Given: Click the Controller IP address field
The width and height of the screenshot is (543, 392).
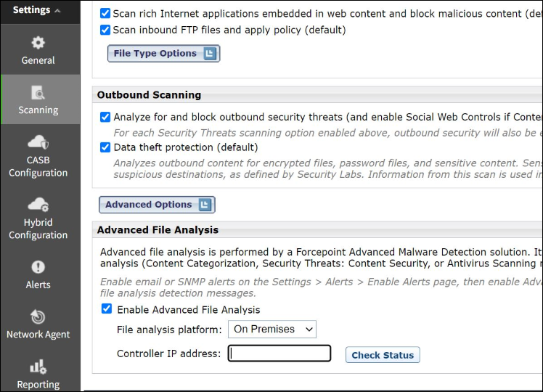Looking at the screenshot, I should [279, 354].
